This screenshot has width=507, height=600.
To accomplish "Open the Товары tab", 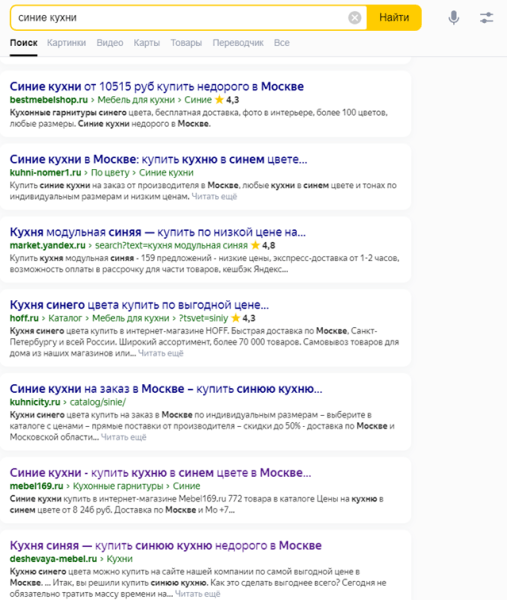I will pos(186,43).
